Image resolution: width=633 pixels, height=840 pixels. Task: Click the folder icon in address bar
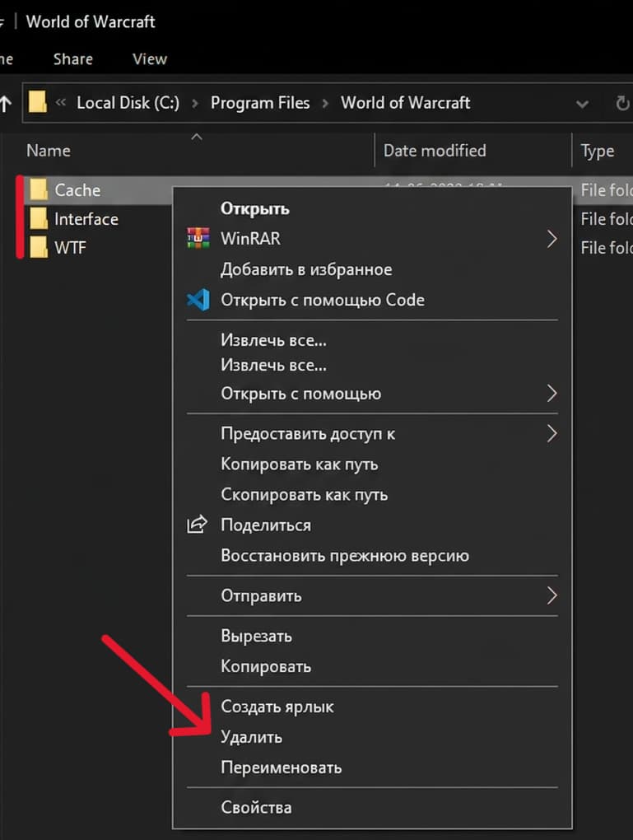pos(38,102)
